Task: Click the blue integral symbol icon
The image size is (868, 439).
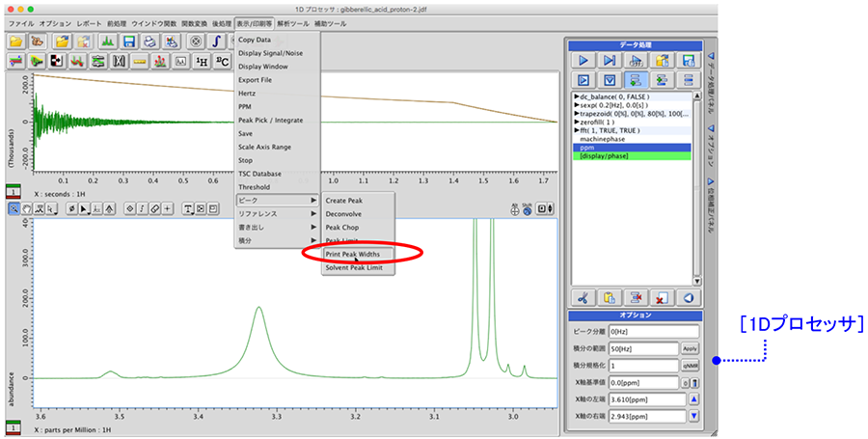Action: pyautogui.click(x=216, y=41)
